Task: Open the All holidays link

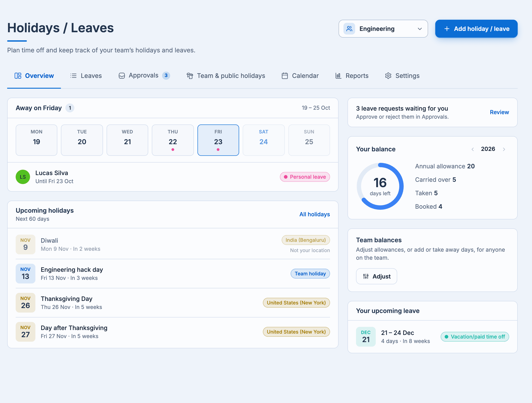Action: [314, 214]
